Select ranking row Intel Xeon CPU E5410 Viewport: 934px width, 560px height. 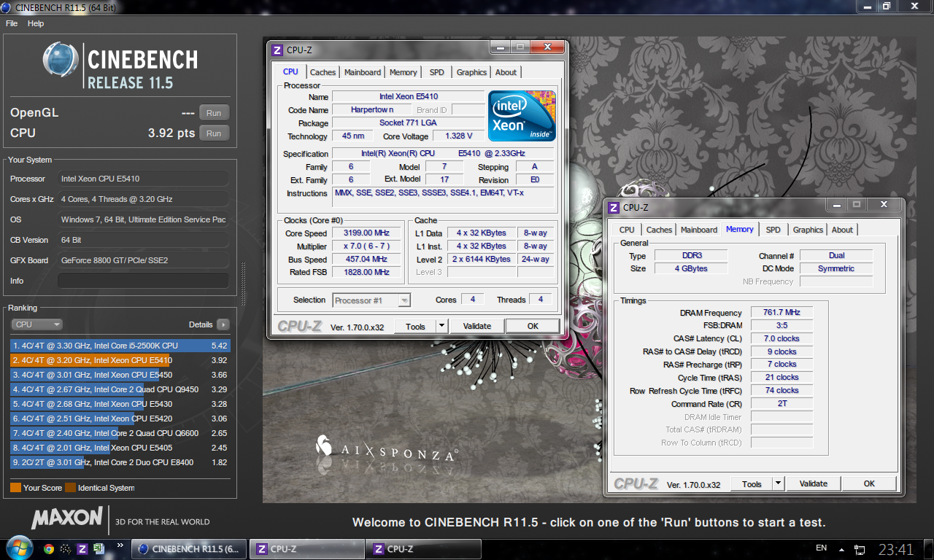click(120, 360)
